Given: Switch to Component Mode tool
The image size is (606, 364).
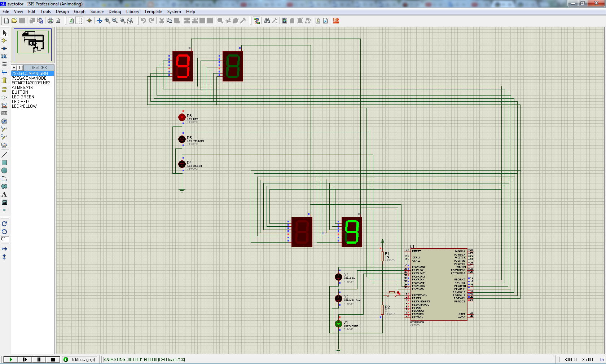Looking at the screenshot, I should (4, 41).
